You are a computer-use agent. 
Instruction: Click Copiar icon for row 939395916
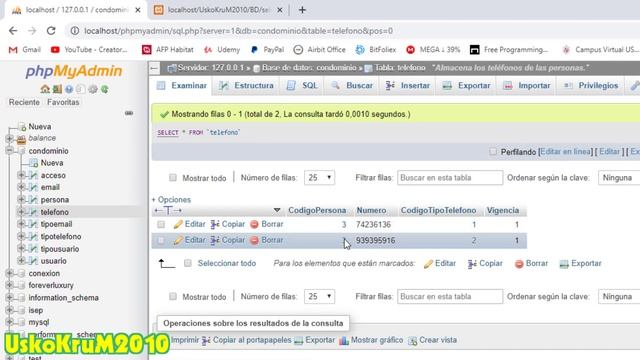(x=215, y=240)
